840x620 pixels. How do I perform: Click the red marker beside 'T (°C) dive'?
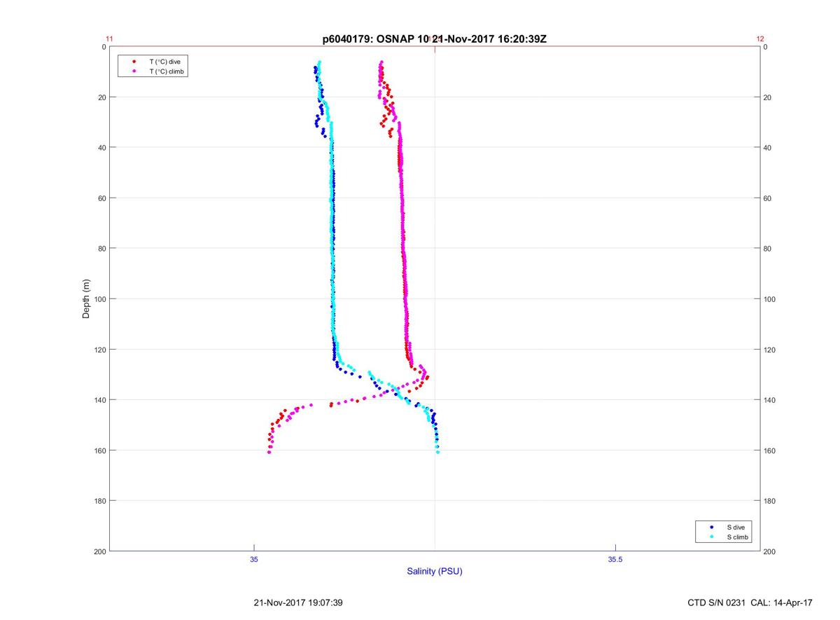pos(134,62)
